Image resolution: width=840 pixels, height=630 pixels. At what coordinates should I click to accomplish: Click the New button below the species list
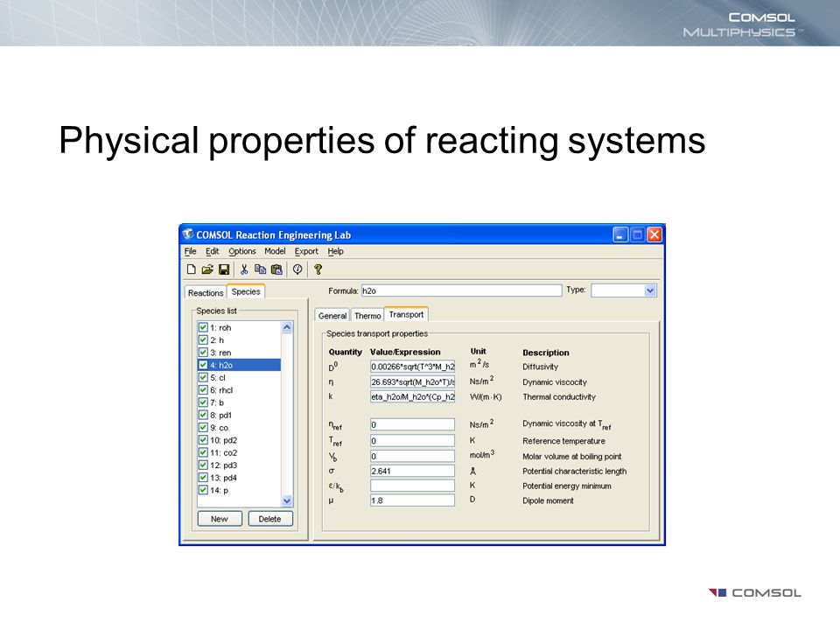[220, 519]
